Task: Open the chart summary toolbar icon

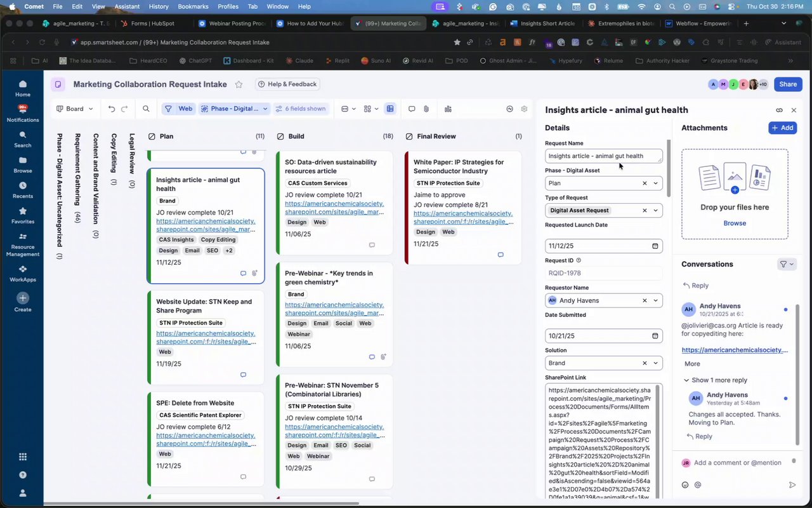Action: [x=448, y=109]
